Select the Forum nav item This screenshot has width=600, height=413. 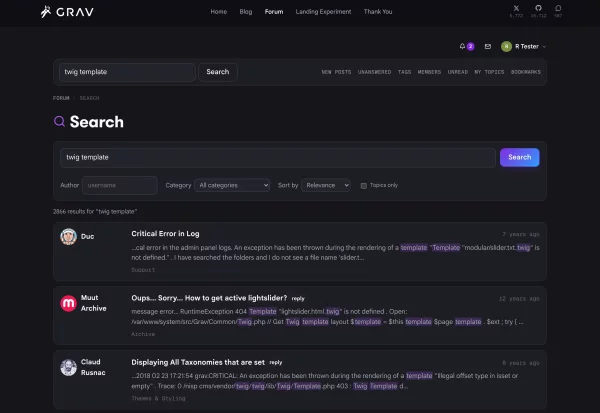click(x=274, y=12)
